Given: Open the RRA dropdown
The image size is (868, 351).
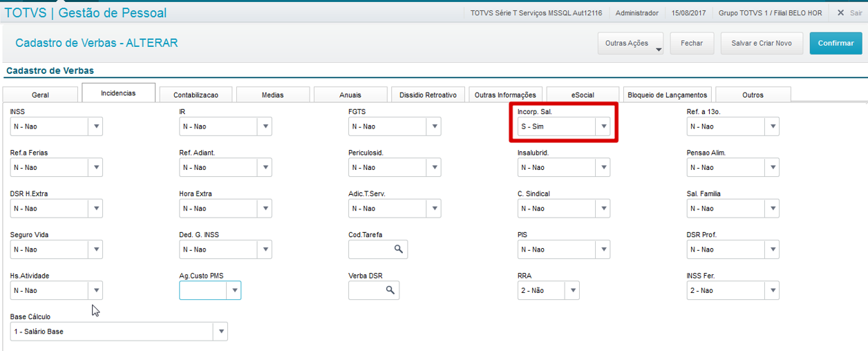Looking at the screenshot, I should (572, 291).
